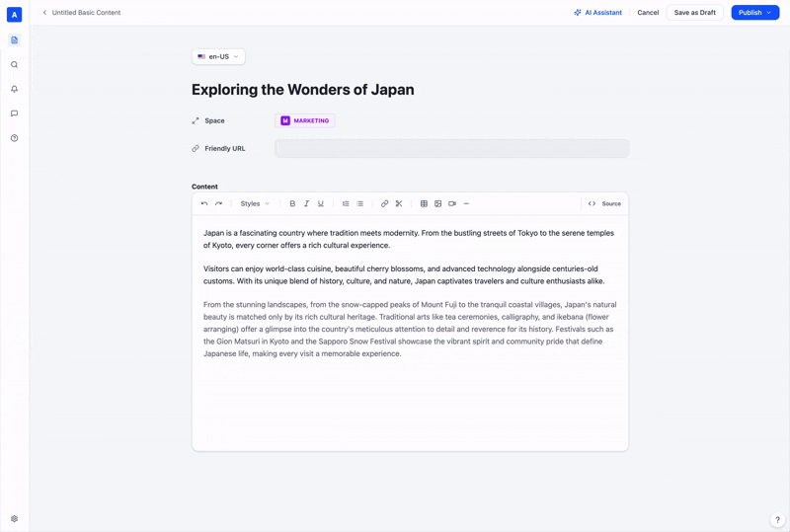Toggle underline formatting

[320, 203]
